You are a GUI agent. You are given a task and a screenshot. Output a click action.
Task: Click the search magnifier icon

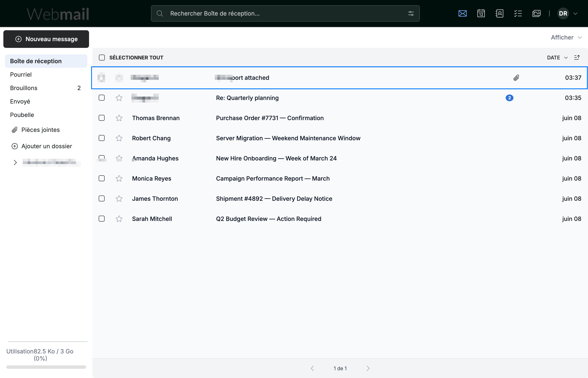160,13
